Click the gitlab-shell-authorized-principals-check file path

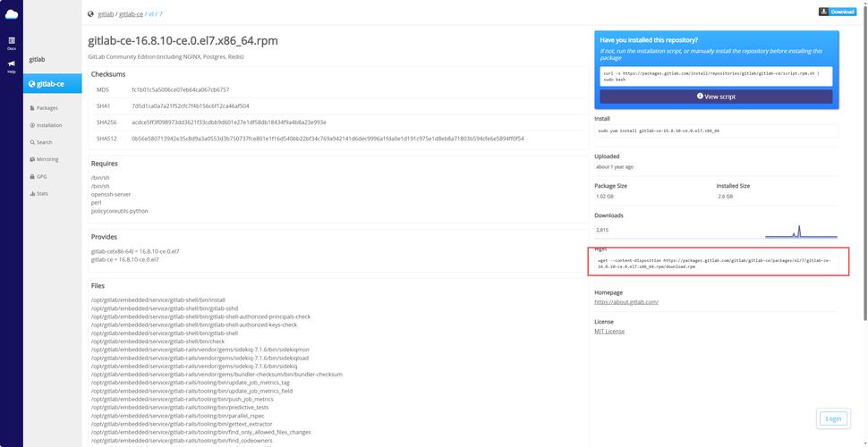(201, 316)
